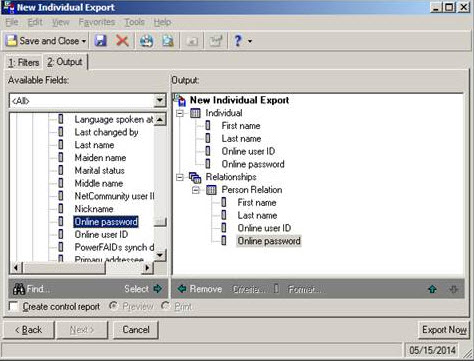The width and height of the screenshot is (474, 361).
Task: Click Available Fields scroll left arrow
Action: [16, 268]
